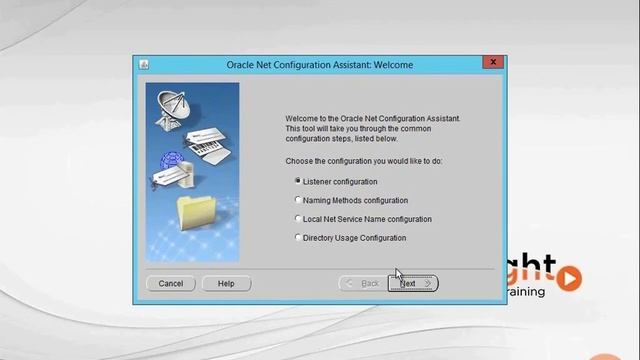Image resolution: width=640 pixels, height=360 pixels.
Task: Click the 'Welcome to the Oracle Net Configuration Assistant' text
Action: click(x=373, y=118)
